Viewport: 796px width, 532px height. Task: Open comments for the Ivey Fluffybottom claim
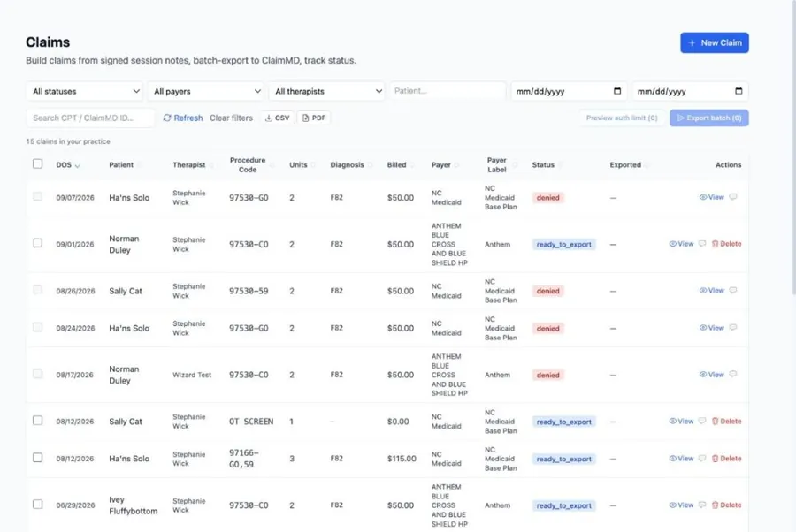tap(702, 505)
